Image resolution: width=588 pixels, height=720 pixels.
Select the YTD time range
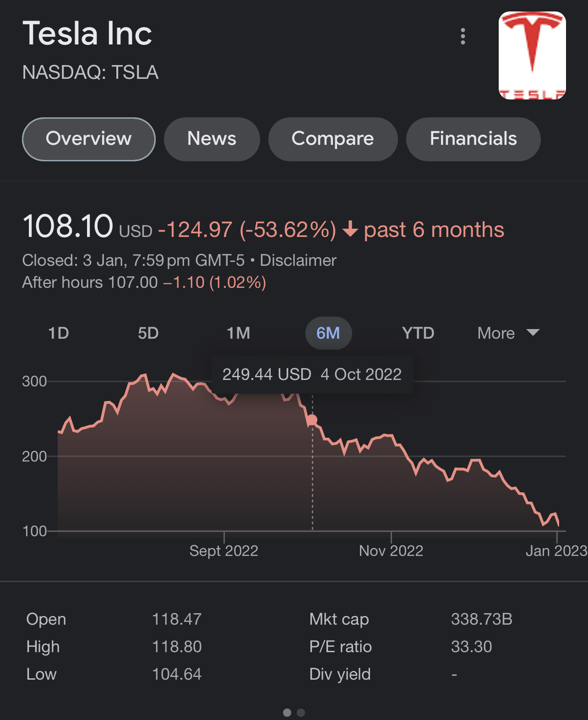(418, 333)
